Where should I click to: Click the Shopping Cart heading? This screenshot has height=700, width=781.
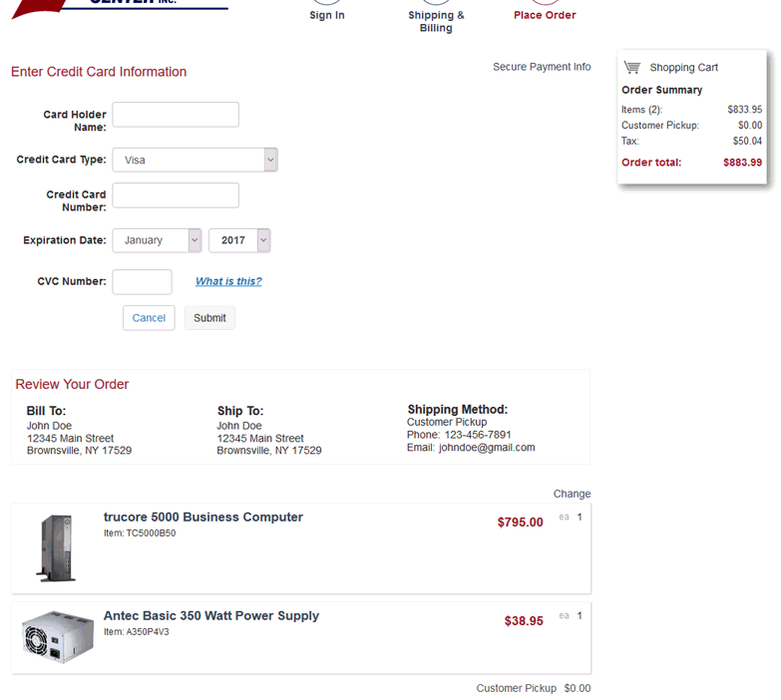pos(683,68)
